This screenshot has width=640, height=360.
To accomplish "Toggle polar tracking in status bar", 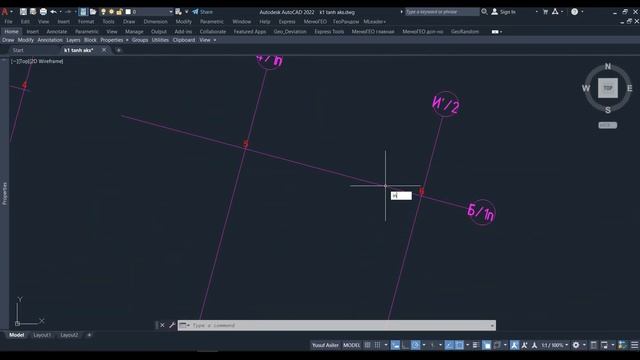I will click(416, 345).
